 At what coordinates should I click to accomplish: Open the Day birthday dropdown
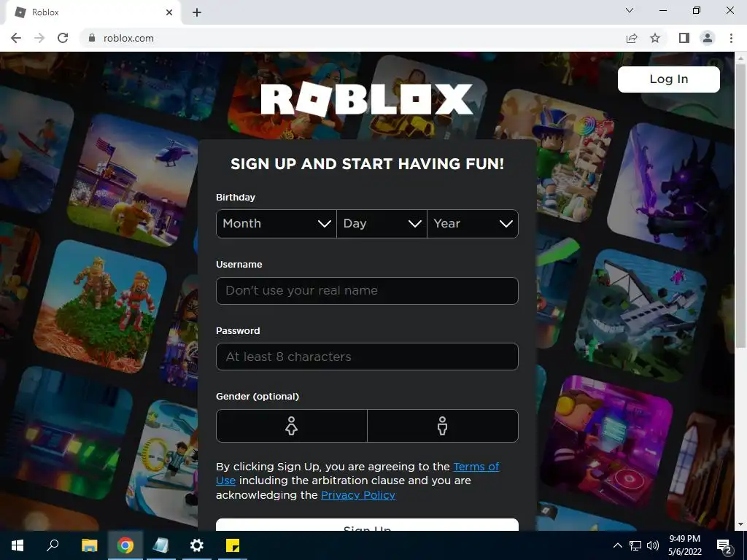[382, 224]
